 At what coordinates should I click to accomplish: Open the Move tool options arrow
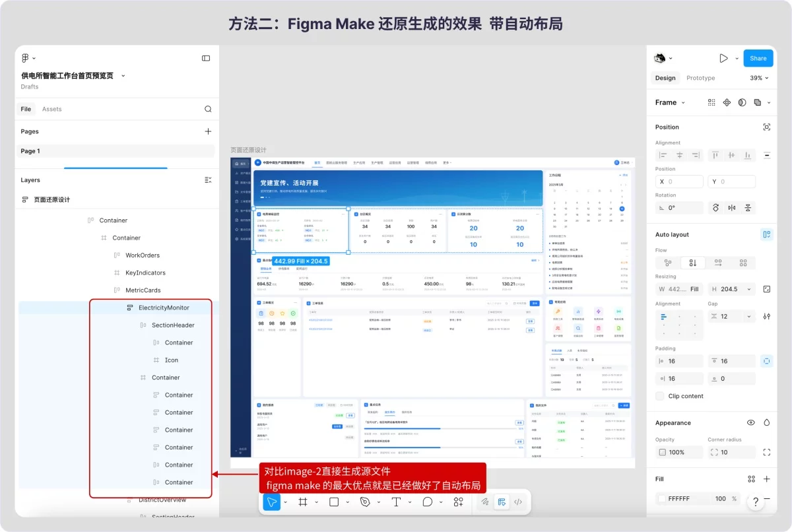coord(285,502)
